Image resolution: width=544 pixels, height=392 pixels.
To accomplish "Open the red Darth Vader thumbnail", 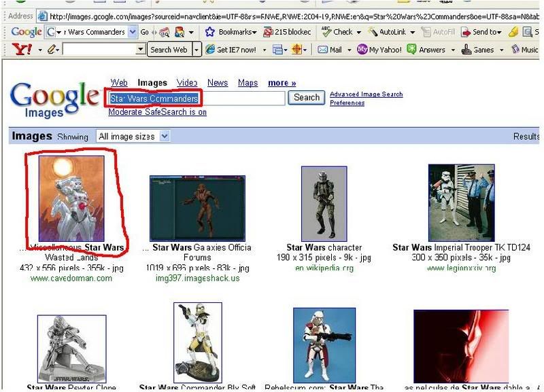I will [461, 346].
